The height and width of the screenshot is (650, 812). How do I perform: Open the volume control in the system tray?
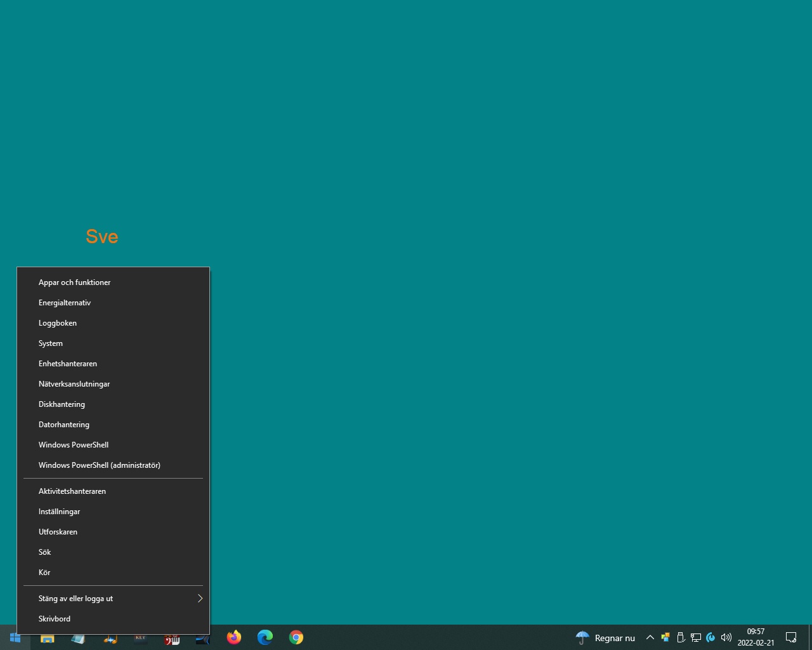(x=726, y=637)
